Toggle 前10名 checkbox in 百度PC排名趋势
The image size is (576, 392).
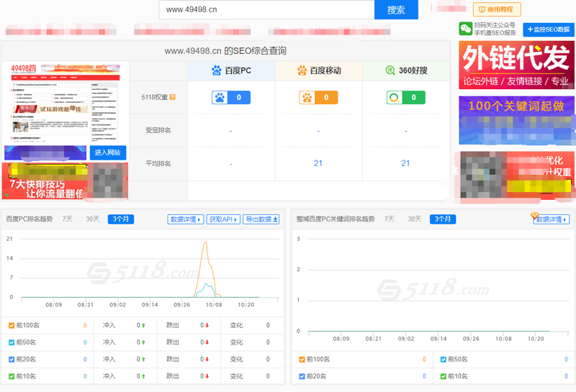point(12,376)
